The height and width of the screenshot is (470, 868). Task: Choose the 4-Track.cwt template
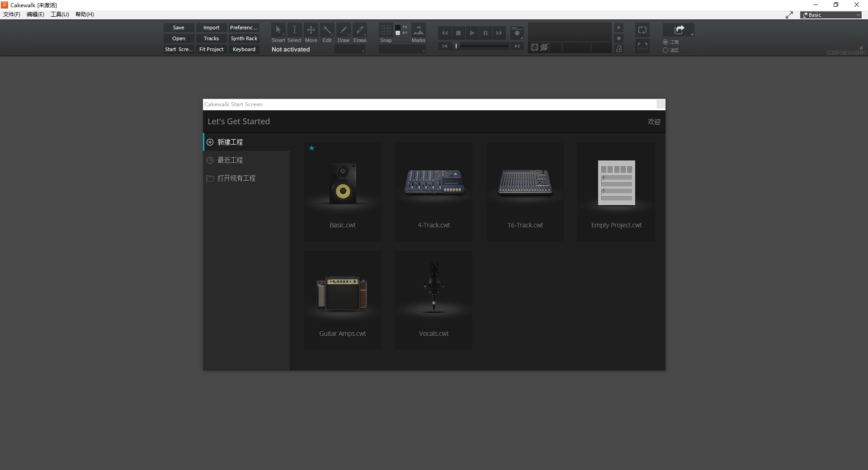coord(434,192)
